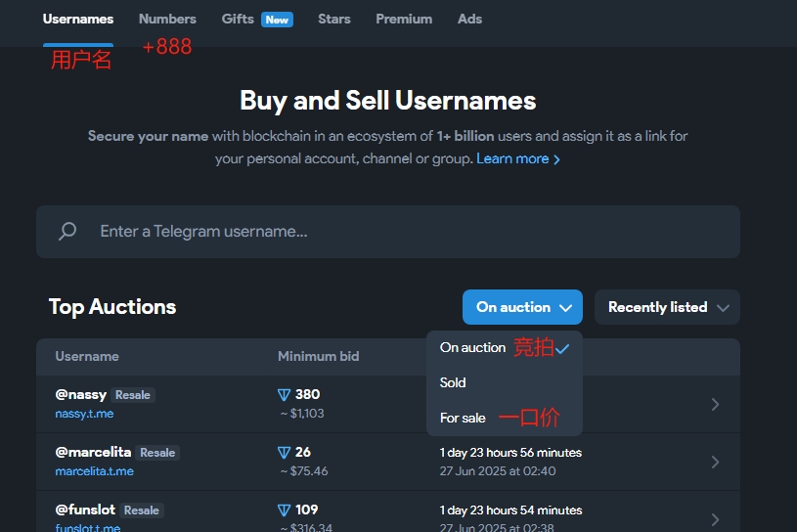Screen dimensions: 797x532
Task: Click the right chevron on the @marcelita row
Action: (715, 462)
